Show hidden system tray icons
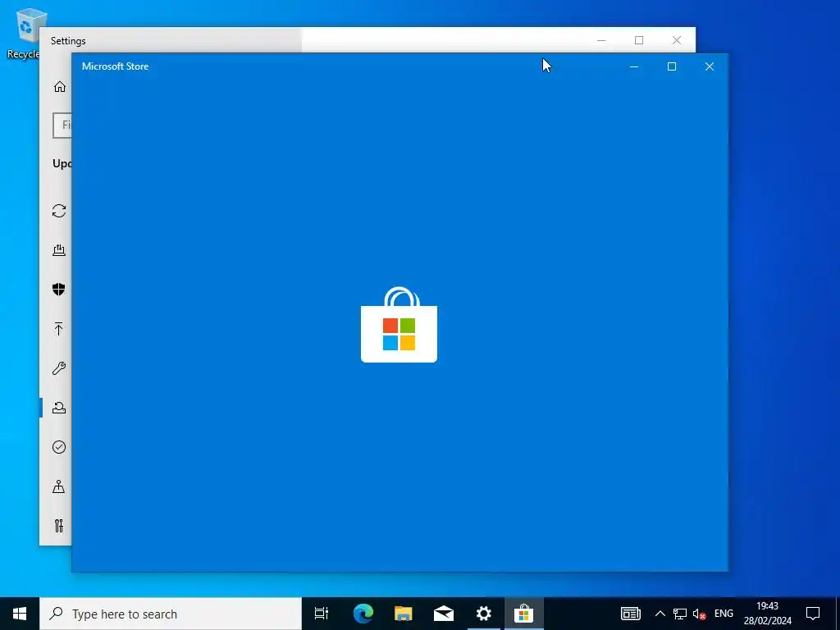 [660, 614]
